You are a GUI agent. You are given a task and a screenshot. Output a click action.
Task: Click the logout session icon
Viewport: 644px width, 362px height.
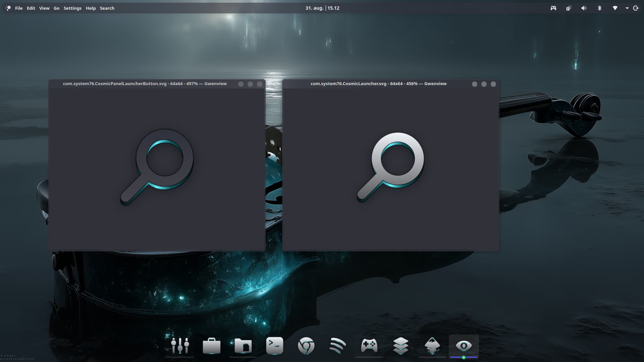[636, 8]
